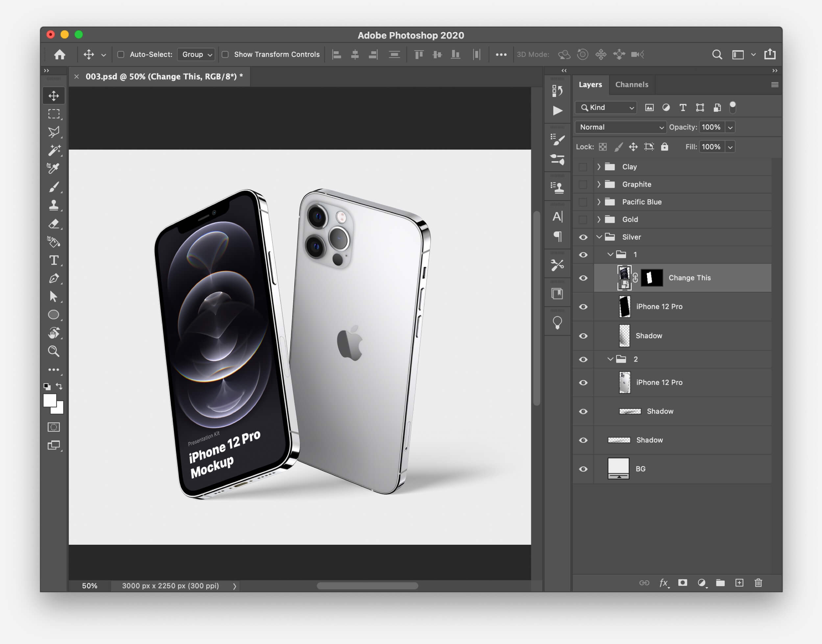This screenshot has width=822, height=644.
Task: Select the Clone Stamp tool
Action: [x=54, y=205]
